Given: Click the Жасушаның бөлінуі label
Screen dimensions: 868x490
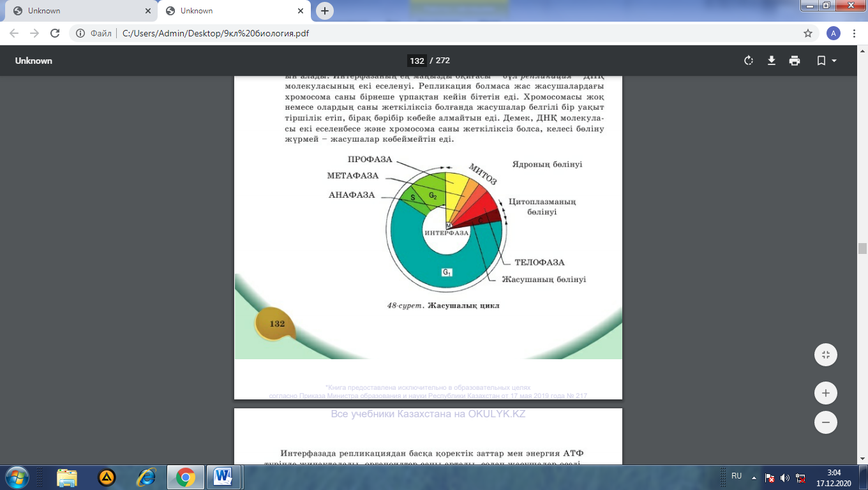Looking at the screenshot, I should click(544, 279).
